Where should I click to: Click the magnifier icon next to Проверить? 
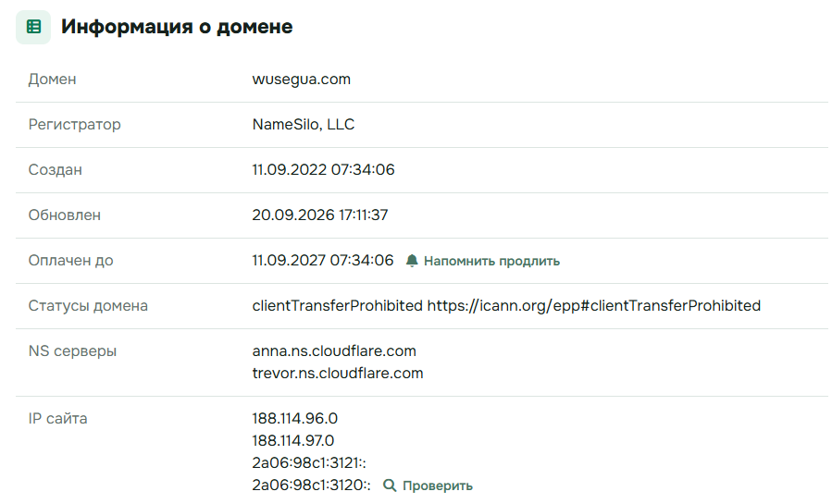point(390,486)
